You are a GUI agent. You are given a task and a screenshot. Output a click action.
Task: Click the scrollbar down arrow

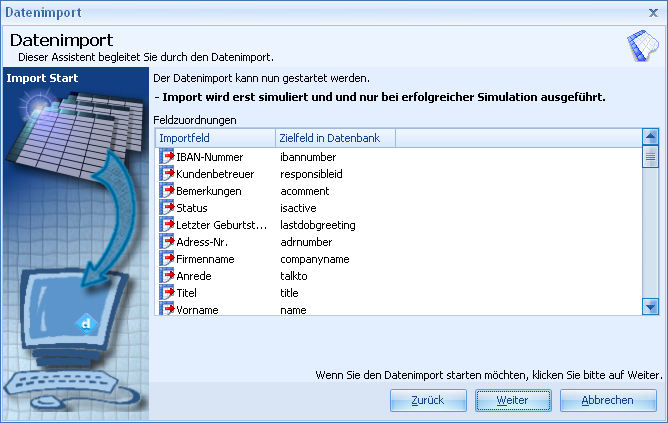(x=650, y=307)
